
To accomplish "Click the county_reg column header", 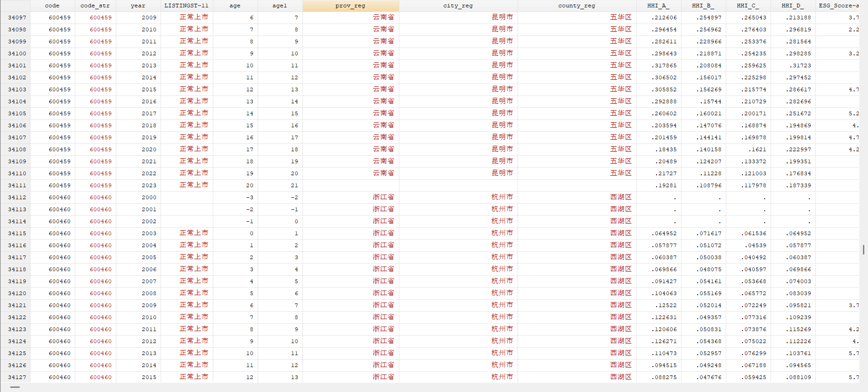I will pos(577,6).
